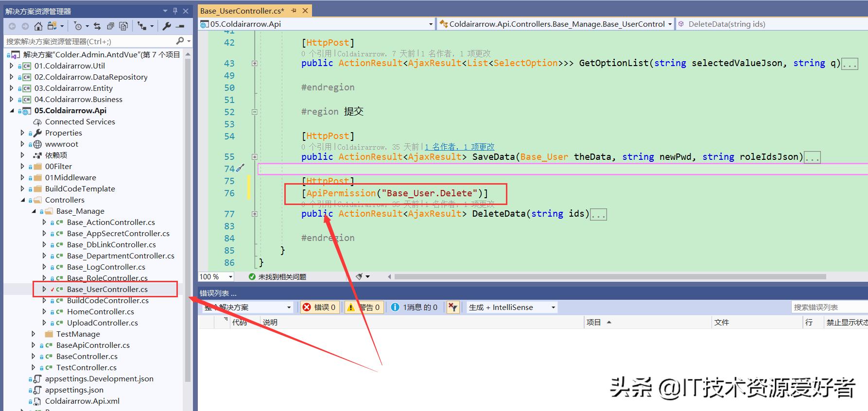This screenshot has width=868, height=411.
Task: Switch views using the solution/folder view icon
Action: [x=52, y=26]
